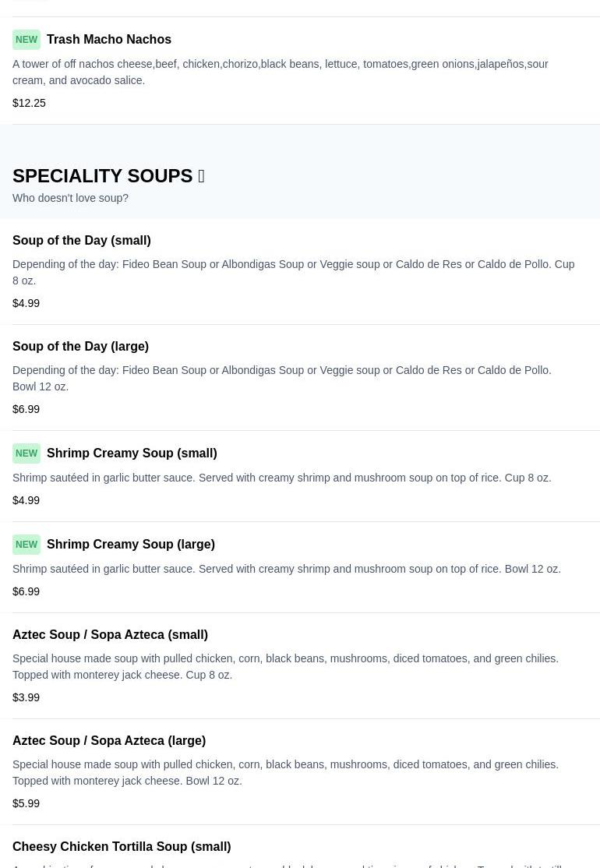Screen dimensions: 600x868
Task: Click the $6.99 price under Shrimp Creamy Soup (large)
Action: point(26,591)
